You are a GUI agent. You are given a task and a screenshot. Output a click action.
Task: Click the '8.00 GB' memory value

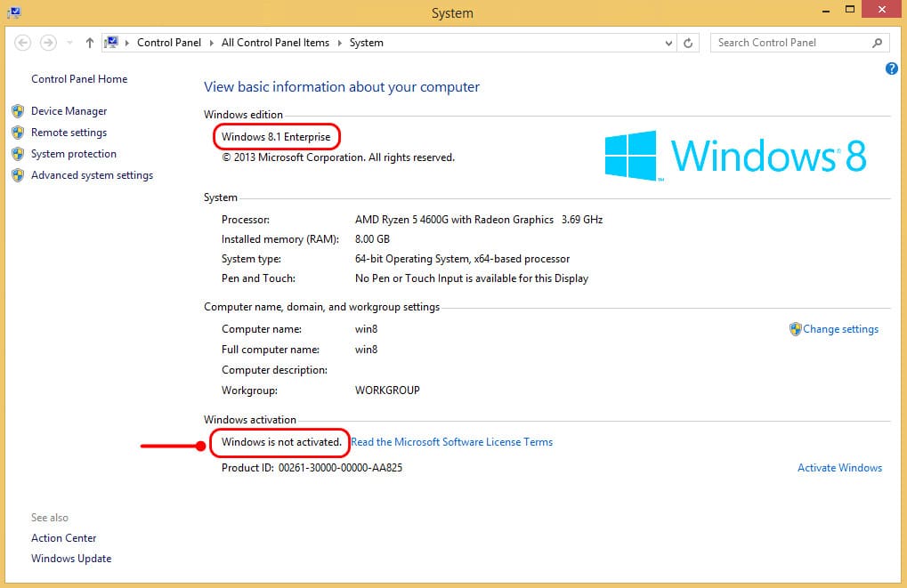coord(372,239)
